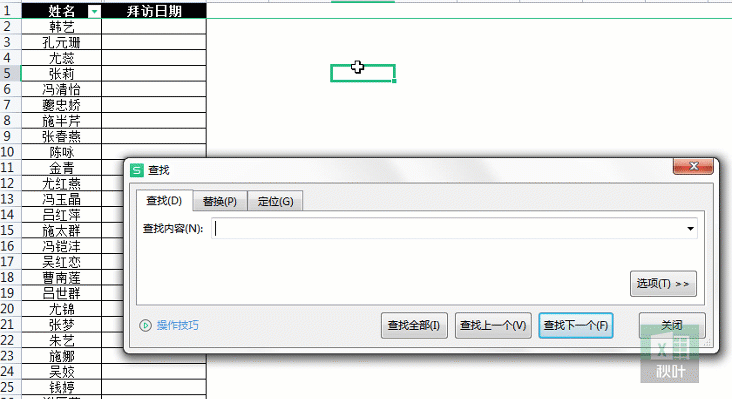The height and width of the screenshot is (399, 732).
Task: Select cell containing 金青
Action: click(62, 168)
